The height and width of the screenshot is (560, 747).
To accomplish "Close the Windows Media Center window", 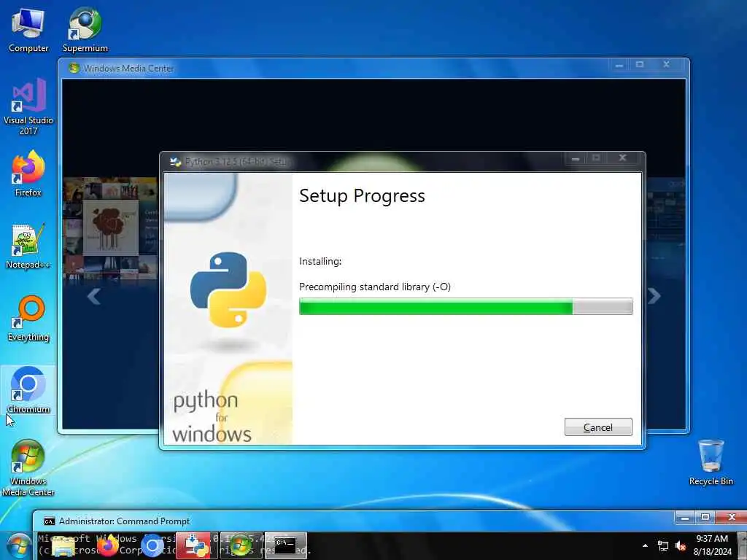I will click(667, 64).
